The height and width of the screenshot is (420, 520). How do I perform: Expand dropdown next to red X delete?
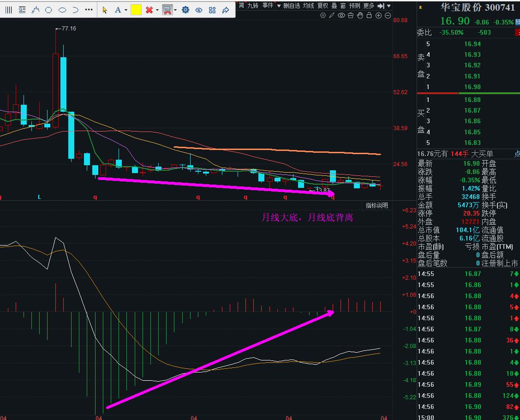point(157,10)
